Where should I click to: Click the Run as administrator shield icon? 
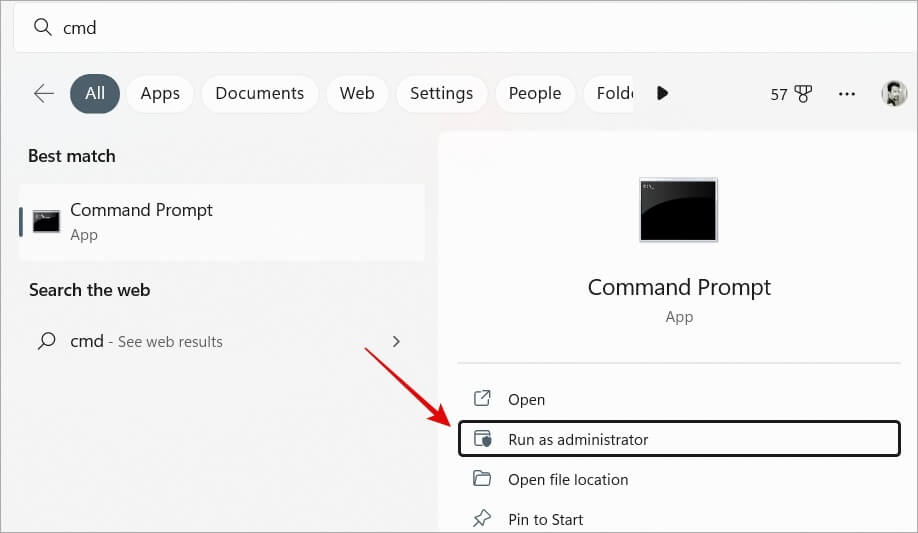[482, 439]
